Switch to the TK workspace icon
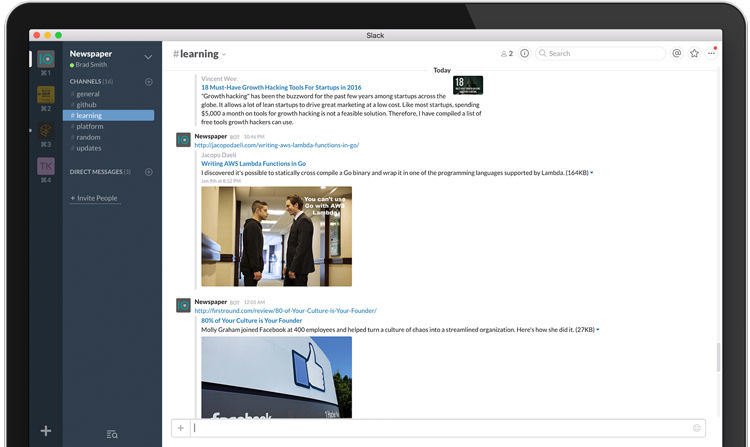This screenshot has width=750, height=447. pyautogui.click(x=46, y=166)
